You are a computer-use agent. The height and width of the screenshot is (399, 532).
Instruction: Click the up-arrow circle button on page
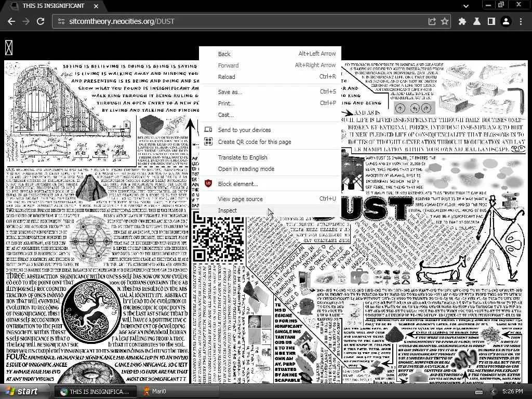[401, 108]
